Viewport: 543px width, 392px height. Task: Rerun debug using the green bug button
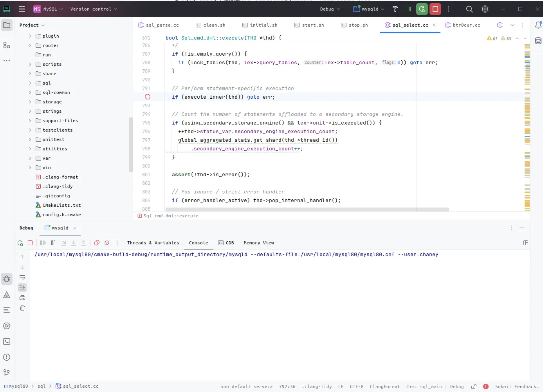point(422,9)
